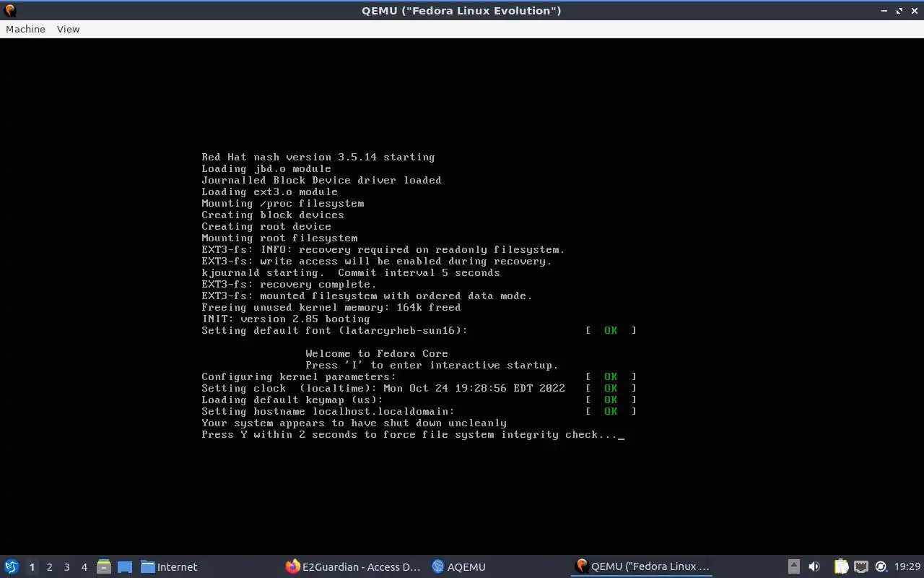Open the Machine menu

[x=25, y=29]
